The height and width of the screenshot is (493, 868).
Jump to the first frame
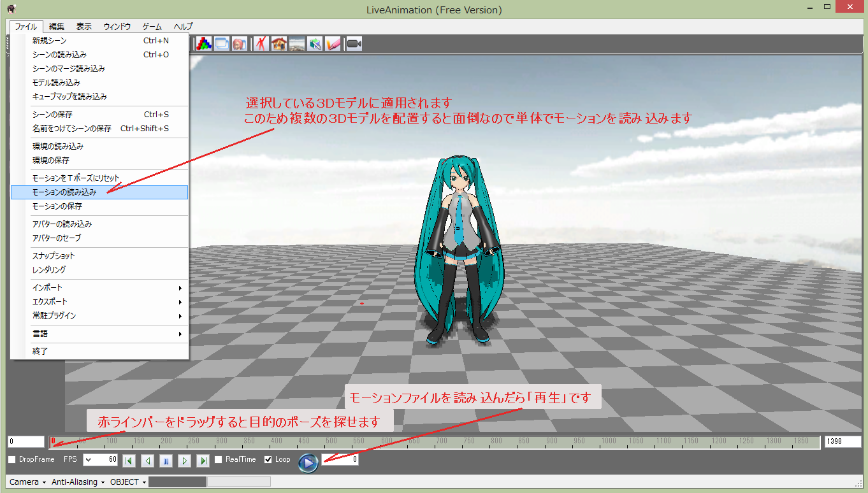[129, 461]
